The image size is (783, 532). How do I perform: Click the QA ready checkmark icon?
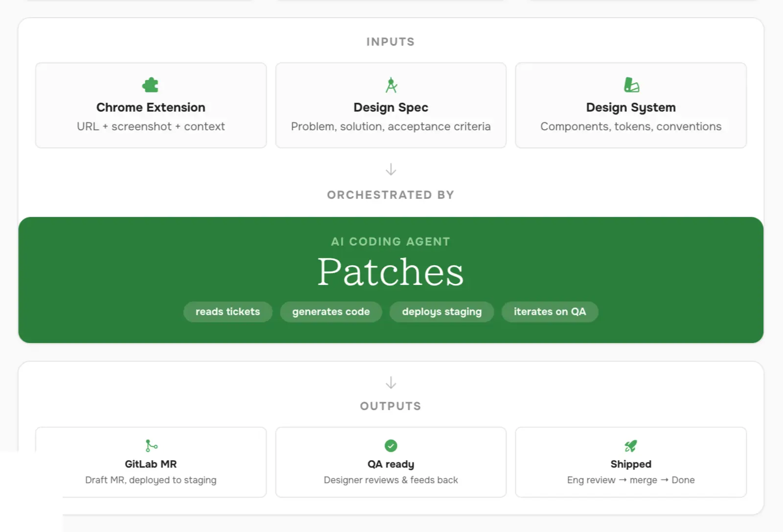pyautogui.click(x=391, y=446)
